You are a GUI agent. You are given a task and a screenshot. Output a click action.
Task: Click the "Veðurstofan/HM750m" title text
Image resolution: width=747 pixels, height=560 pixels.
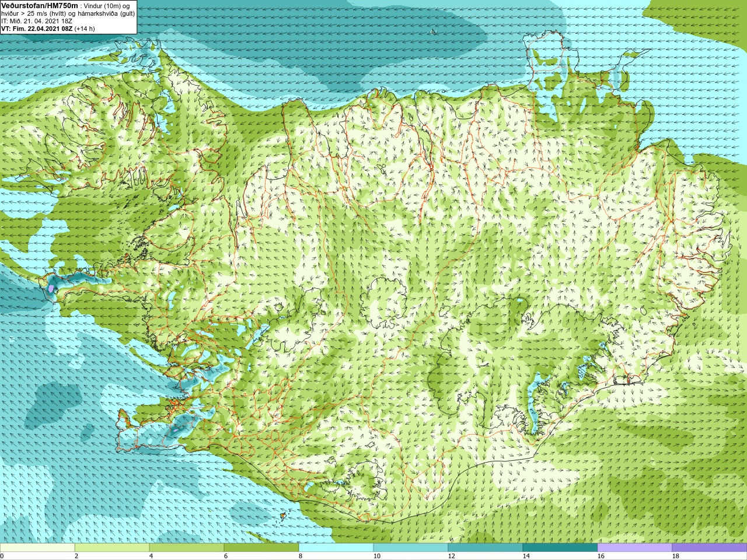pyautogui.click(x=39, y=5)
